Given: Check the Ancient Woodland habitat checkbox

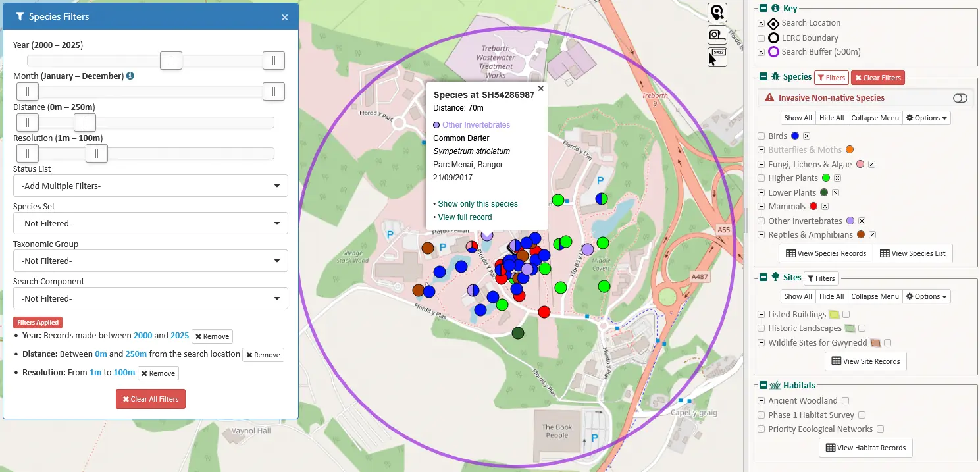Looking at the screenshot, I should click(845, 400).
